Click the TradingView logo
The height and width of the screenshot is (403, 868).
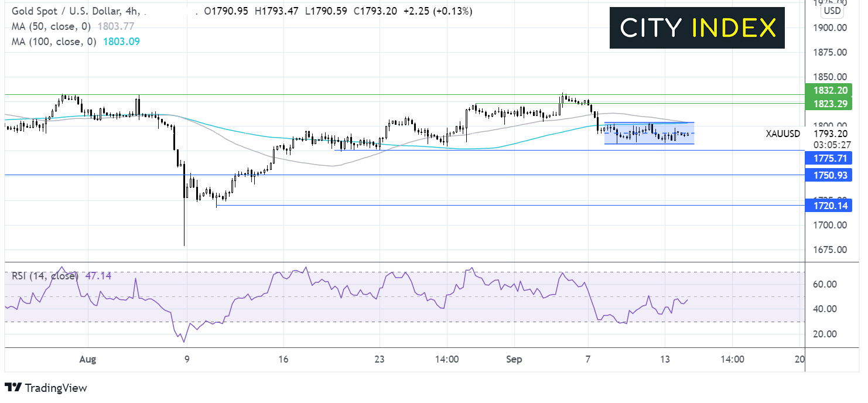(46, 388)
